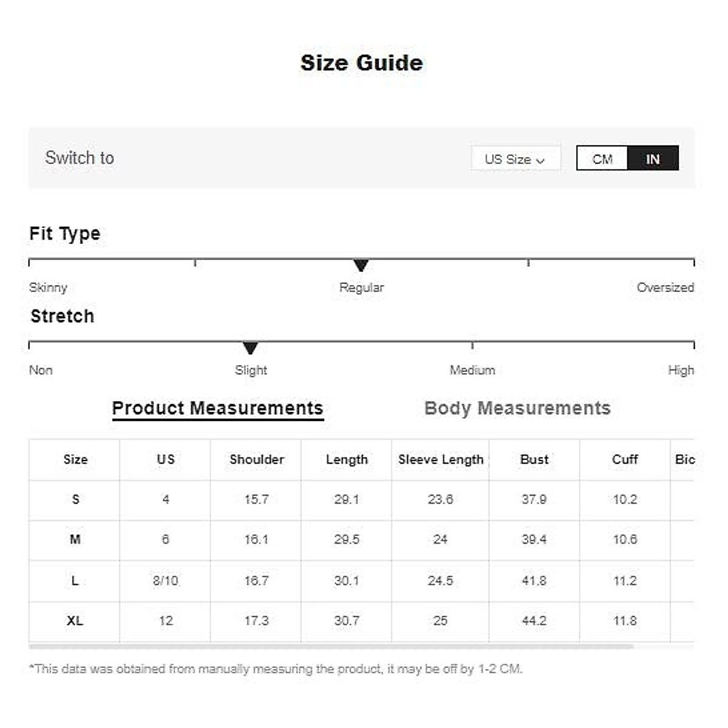Viewport: 728px width, 728px height.
Task: Select the Product Measurements tab
Action: [217, 408]
